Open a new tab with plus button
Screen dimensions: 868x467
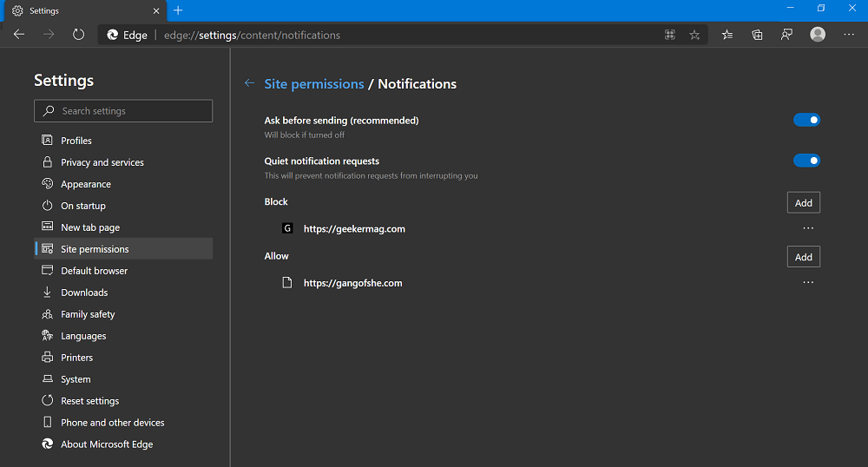[x=178, y=10]
